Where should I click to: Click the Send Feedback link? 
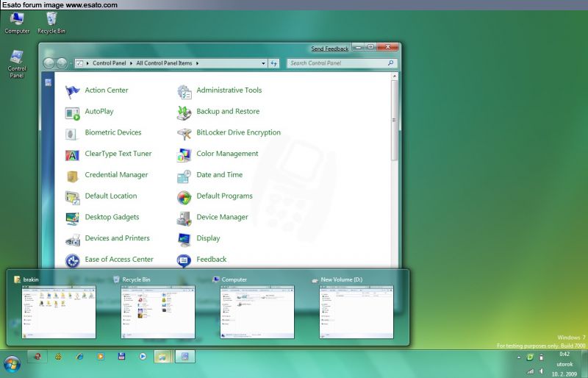pyautogui.click(x=329, y=49)
